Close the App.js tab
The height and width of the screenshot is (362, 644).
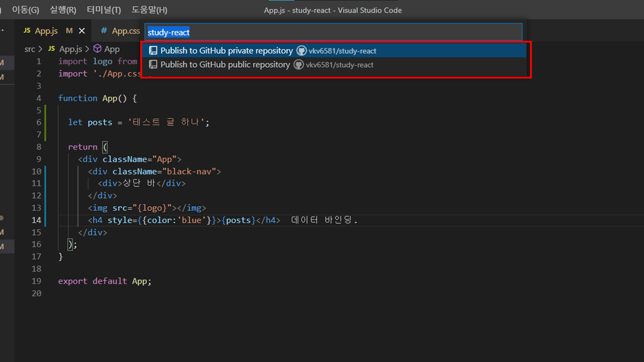[x=82, y=31]
